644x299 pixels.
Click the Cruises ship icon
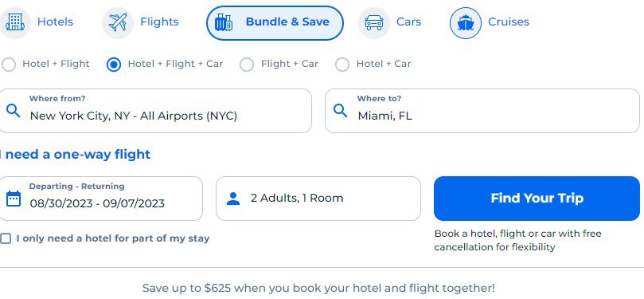click(x=466, y=23)
